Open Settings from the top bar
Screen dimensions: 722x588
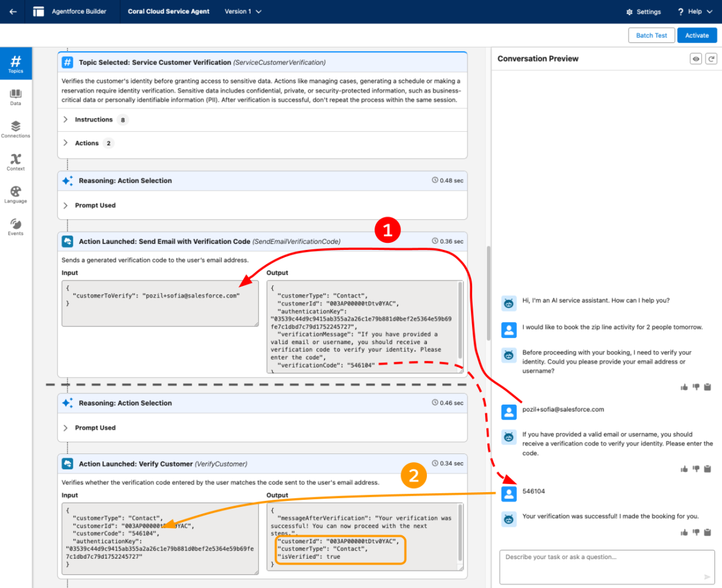tap(643, 12)
